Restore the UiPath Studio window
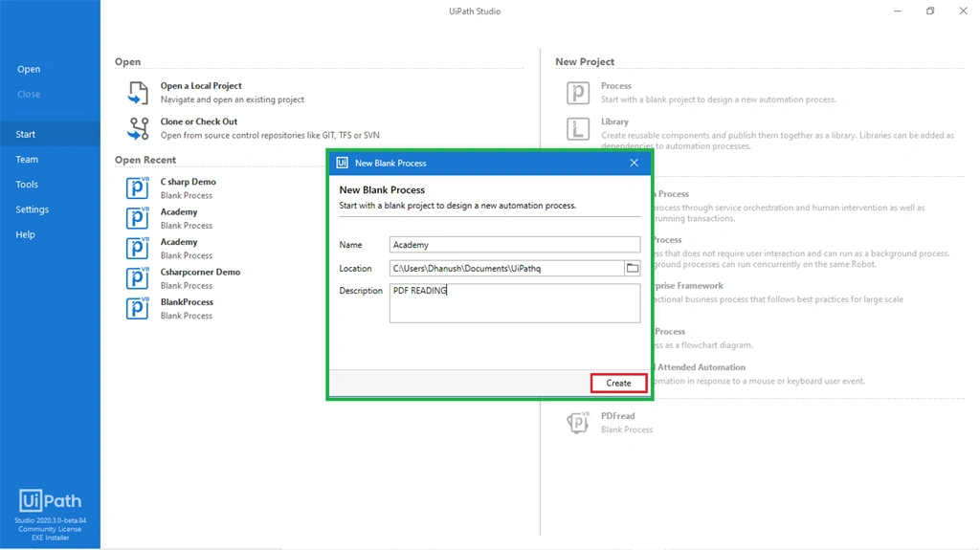This screenshot has height=550, width=980. click(x=930, y=11)
